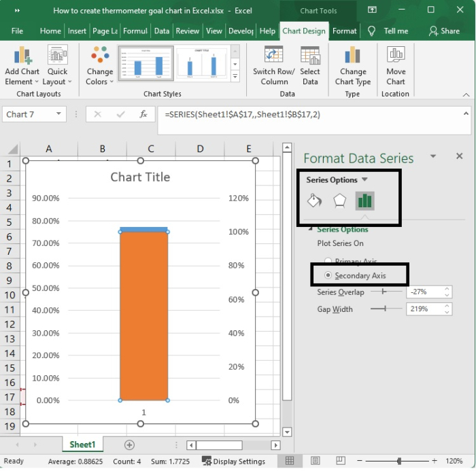The height and width of the screenshot is (471, 476).
Task: Click the Change Chart Type icon
Action: tap(352, 56)
